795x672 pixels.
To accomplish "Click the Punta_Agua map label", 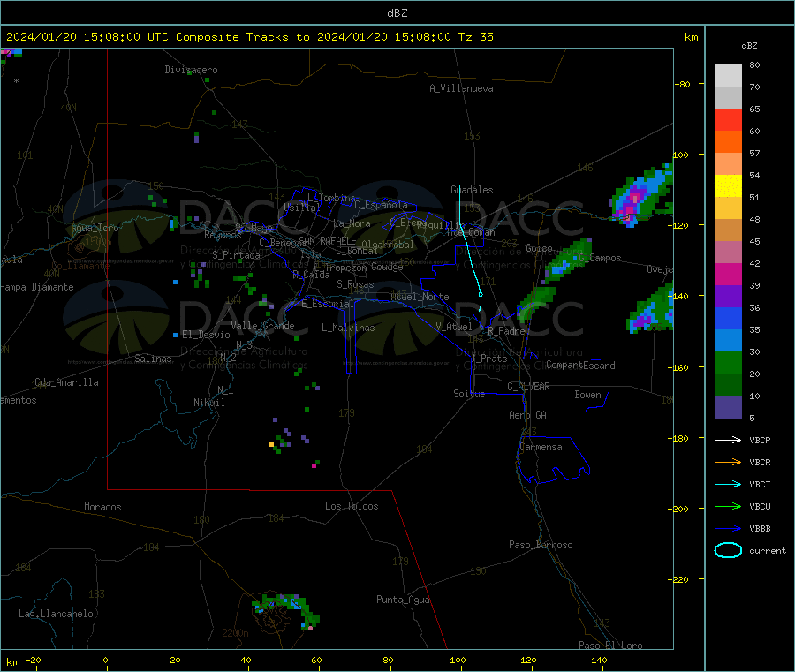I will pyautogui.click(x=403, y=600).
